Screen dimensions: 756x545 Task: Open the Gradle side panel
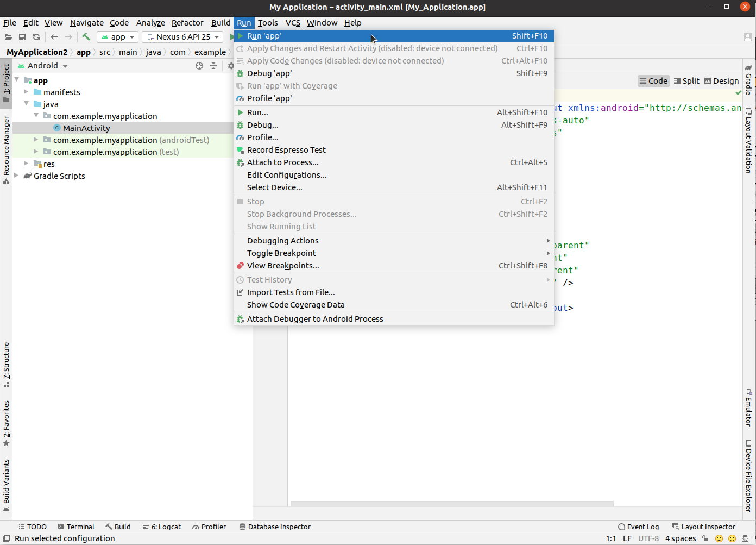748,79
